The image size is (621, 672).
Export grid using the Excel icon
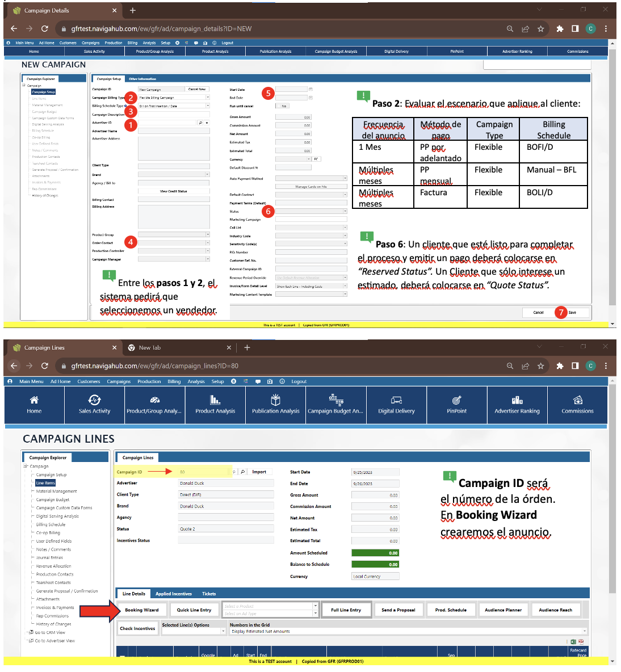coord(573,642)
